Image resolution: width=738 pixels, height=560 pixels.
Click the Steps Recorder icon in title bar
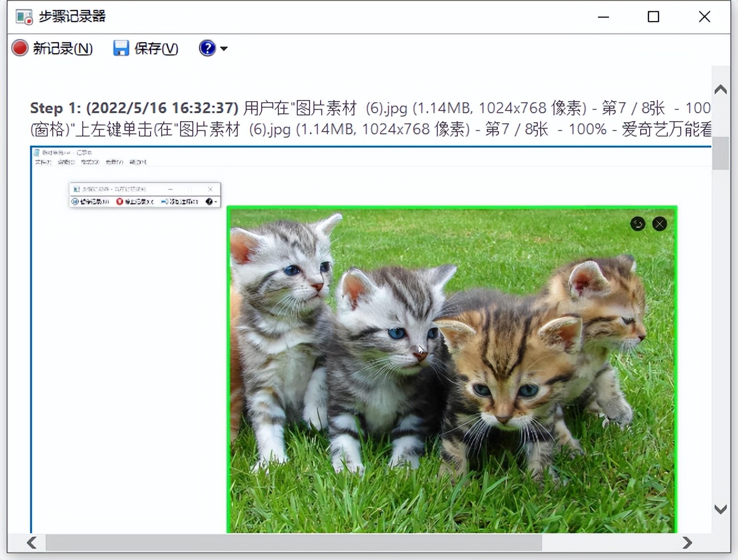click(23, 17)
